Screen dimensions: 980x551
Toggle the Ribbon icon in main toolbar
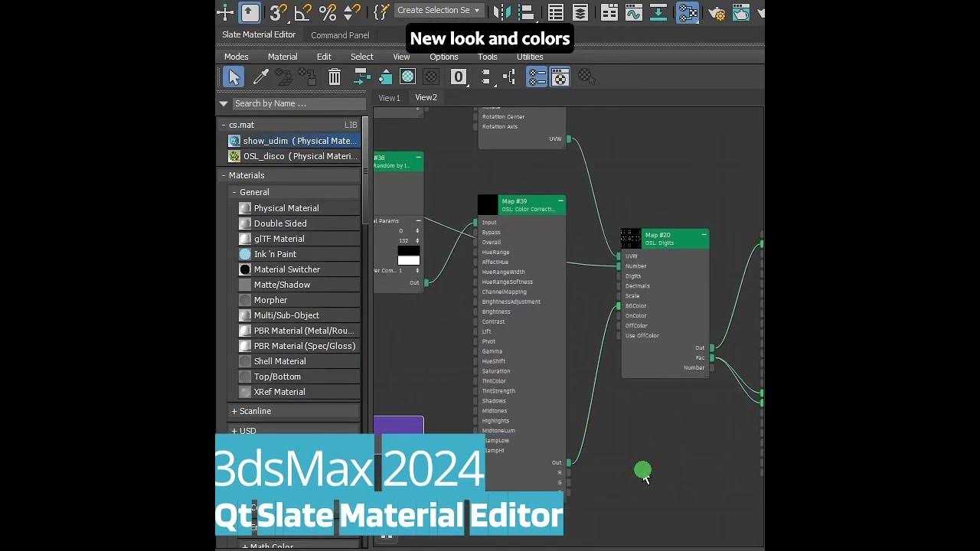609,11
